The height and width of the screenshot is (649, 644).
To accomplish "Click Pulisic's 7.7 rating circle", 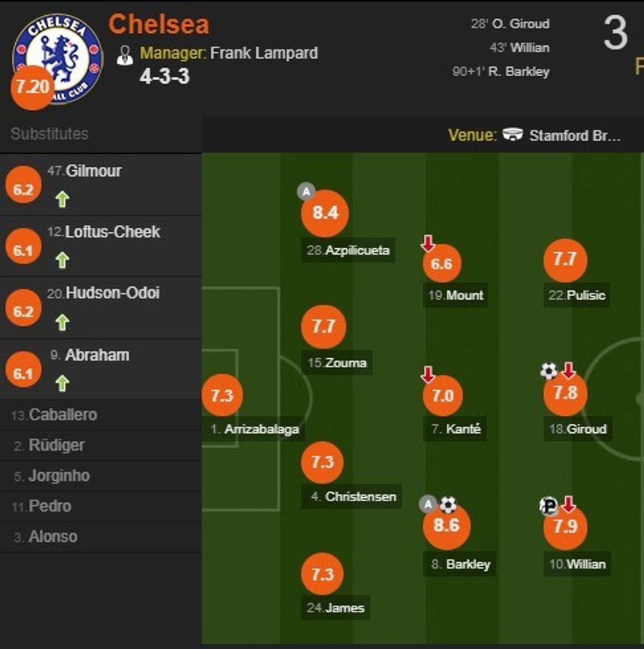I will pos(564,259).
